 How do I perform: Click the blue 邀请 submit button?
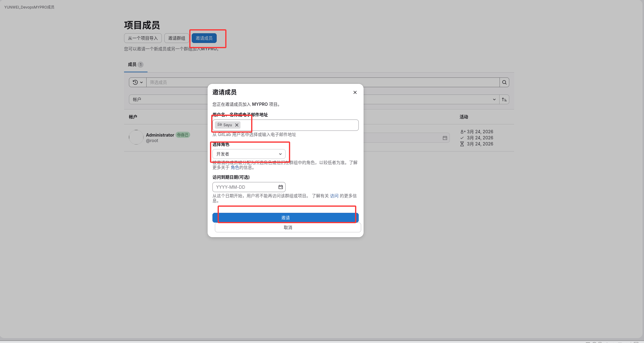coord(285,218)
